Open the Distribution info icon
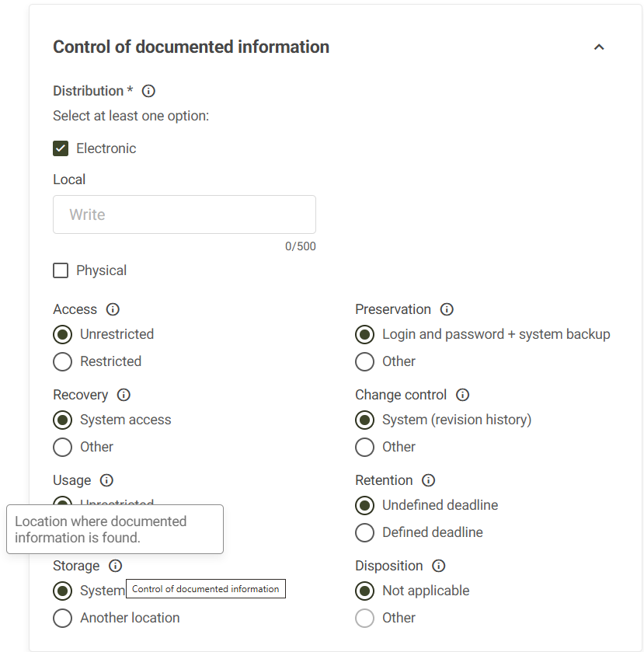Image resolution: width=644 pixels, height=652 pixels. tap(148, 91)
